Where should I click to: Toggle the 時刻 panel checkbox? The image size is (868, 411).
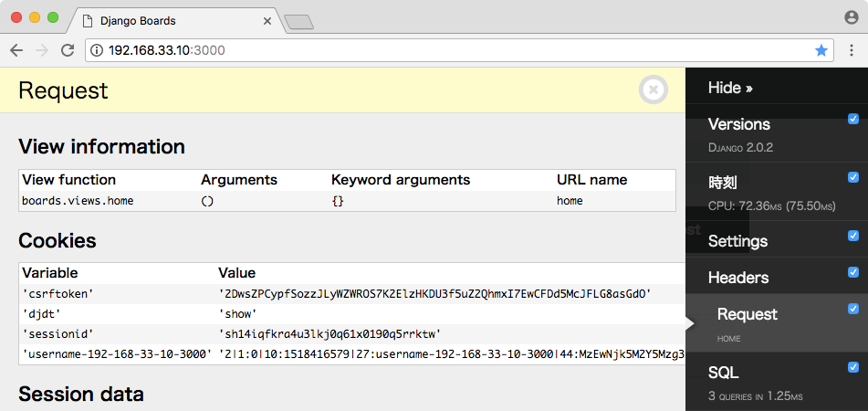point(853,177)
